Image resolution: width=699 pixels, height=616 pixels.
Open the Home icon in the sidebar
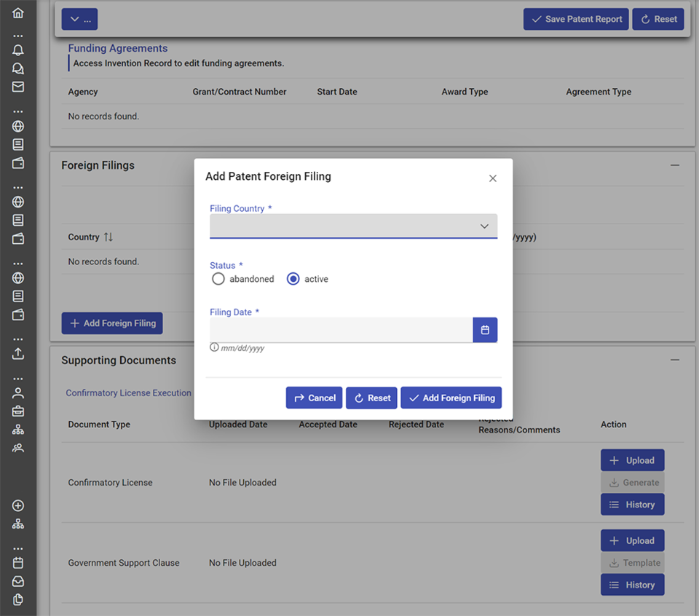pos(18,12)
